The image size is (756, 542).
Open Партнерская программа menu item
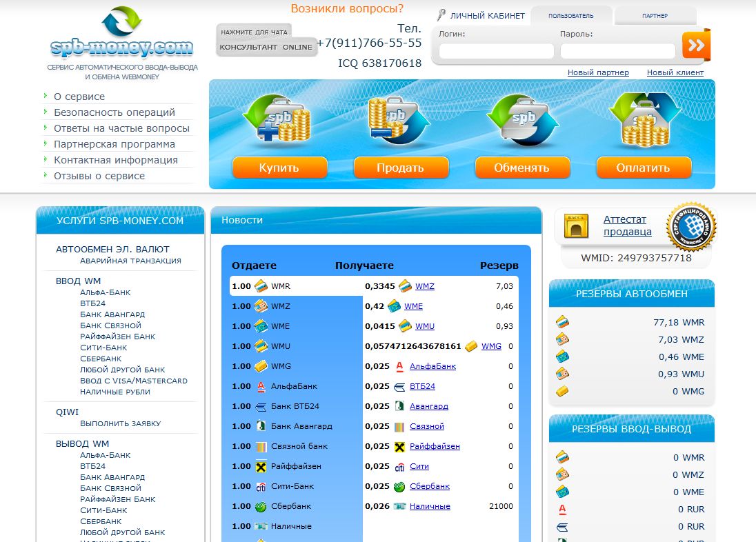click(115, 144)
